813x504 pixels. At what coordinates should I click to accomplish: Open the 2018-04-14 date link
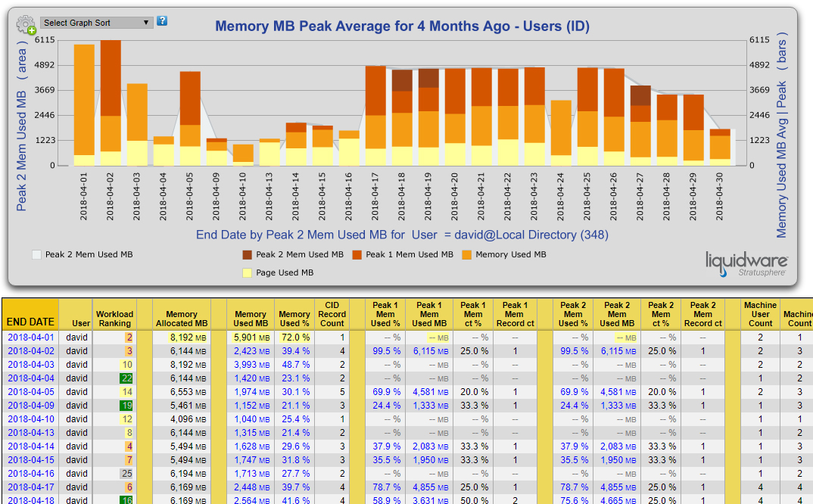[x=30, y=446]
